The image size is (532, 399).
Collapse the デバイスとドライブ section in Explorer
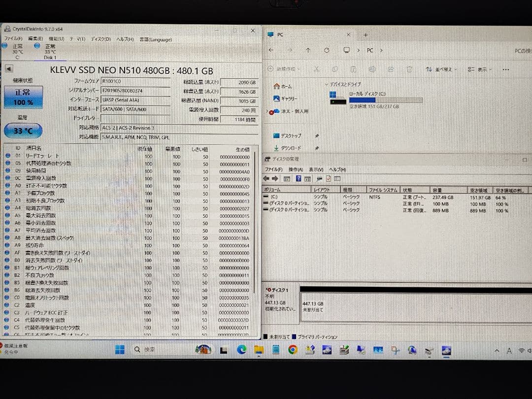(328, 84)
